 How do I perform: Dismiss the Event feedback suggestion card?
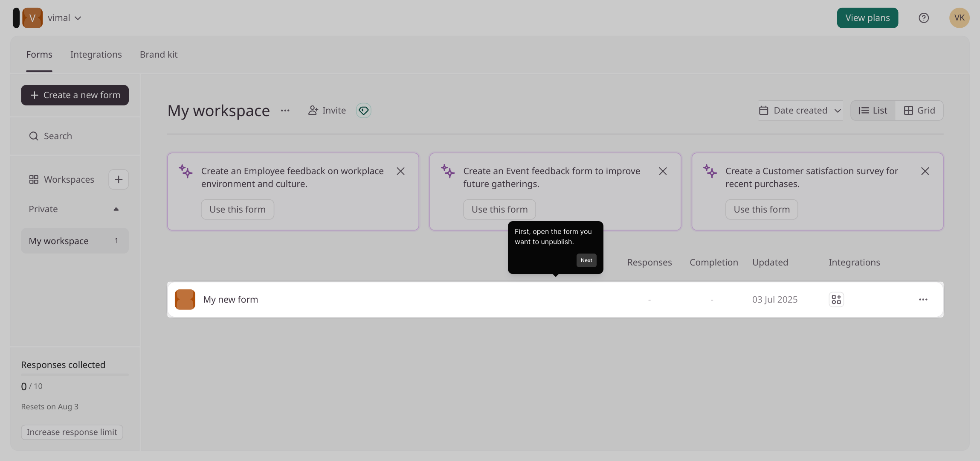coord(663,171)
